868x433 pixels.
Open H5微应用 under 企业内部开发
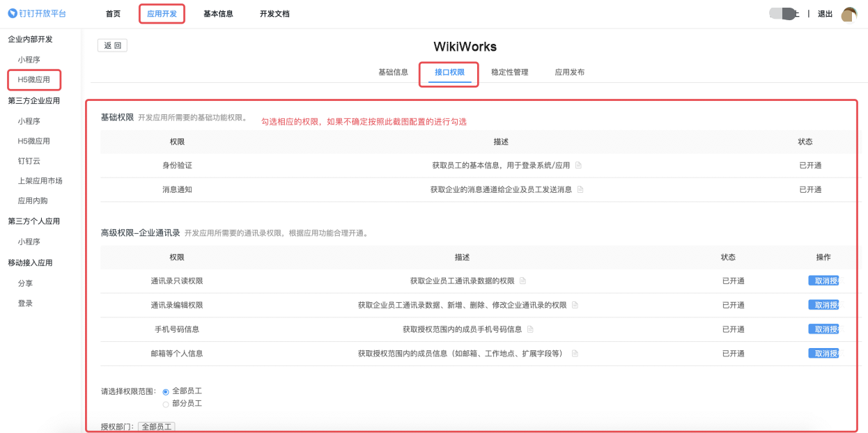33,80
